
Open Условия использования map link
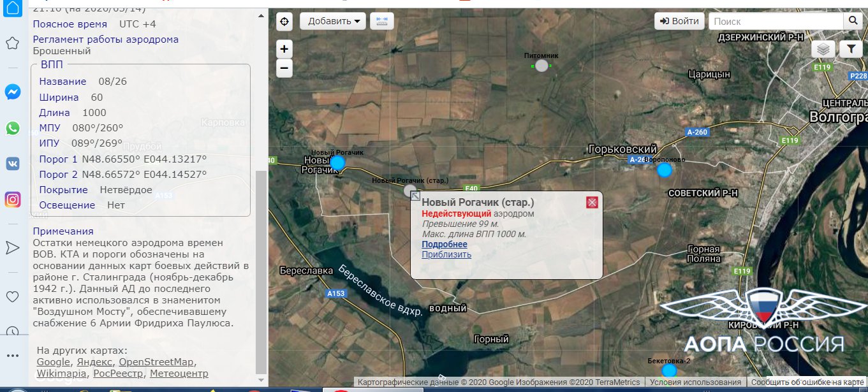[x=695, y=382]
